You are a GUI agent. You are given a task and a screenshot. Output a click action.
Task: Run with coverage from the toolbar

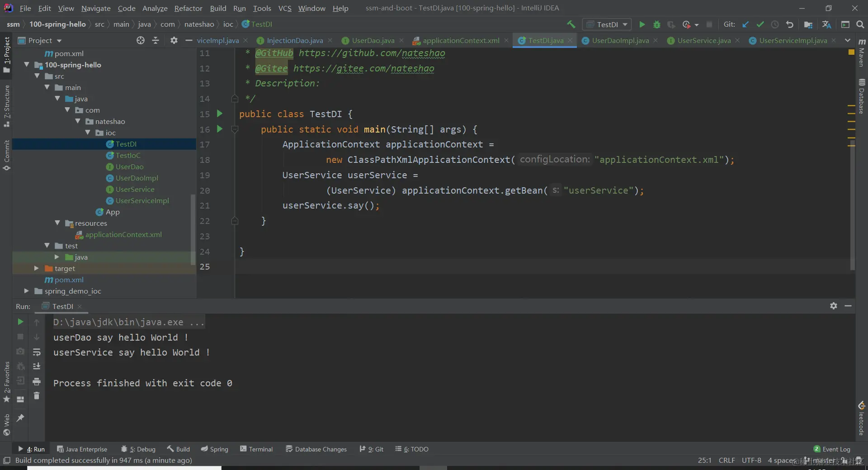click(x=671, y=24)
